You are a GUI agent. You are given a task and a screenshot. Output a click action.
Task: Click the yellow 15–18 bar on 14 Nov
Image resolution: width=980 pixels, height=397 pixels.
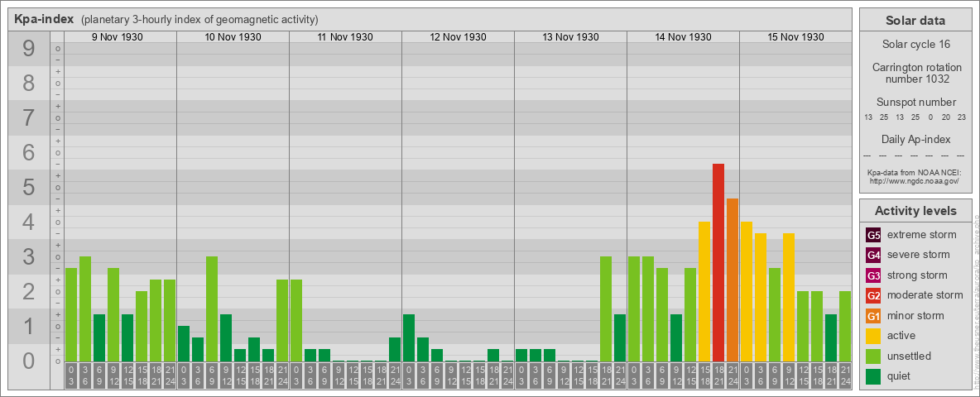pyautogui.click(x=704, y=291)
